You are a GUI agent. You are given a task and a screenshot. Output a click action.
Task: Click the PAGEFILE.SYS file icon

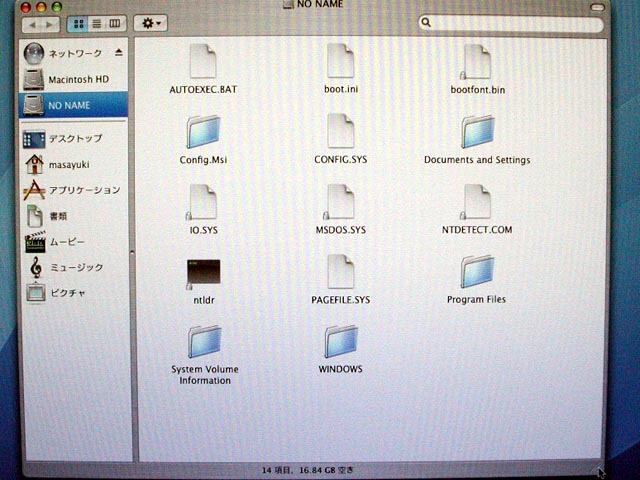tap(340, 273)
